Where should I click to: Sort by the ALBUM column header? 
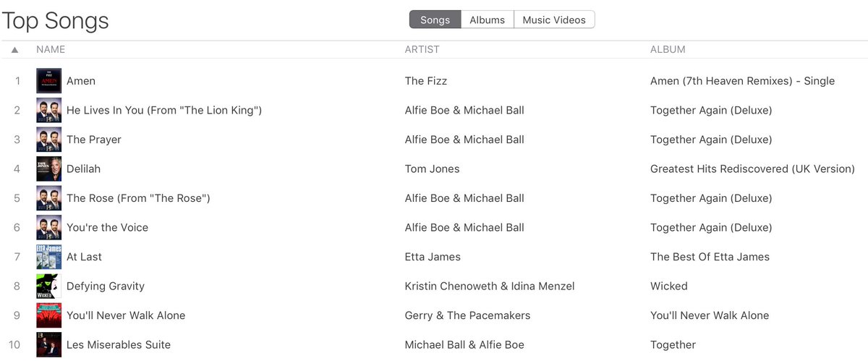pos(668,50)
